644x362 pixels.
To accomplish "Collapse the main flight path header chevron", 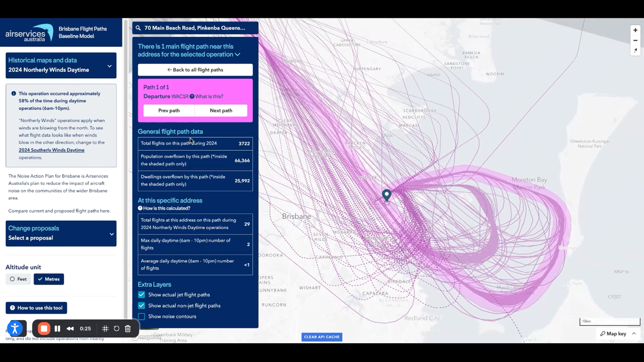I will click(x=238, y=55).
